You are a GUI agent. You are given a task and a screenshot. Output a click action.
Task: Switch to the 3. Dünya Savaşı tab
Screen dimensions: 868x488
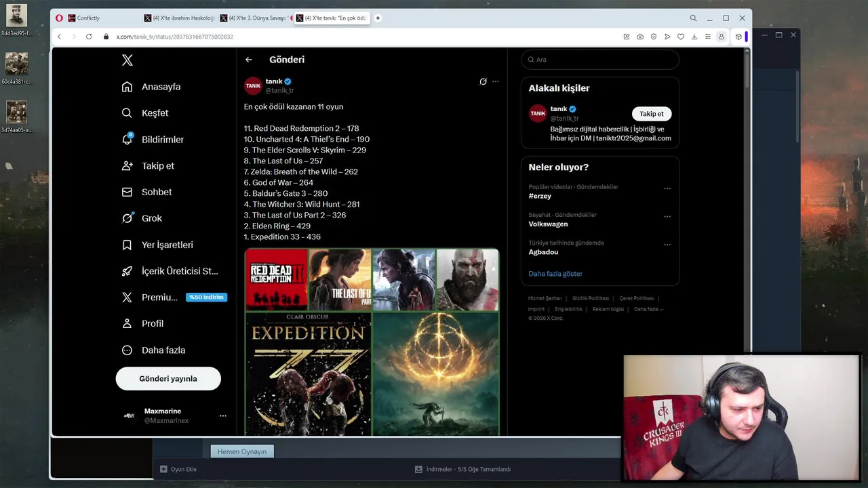click(x=256, y=18)
